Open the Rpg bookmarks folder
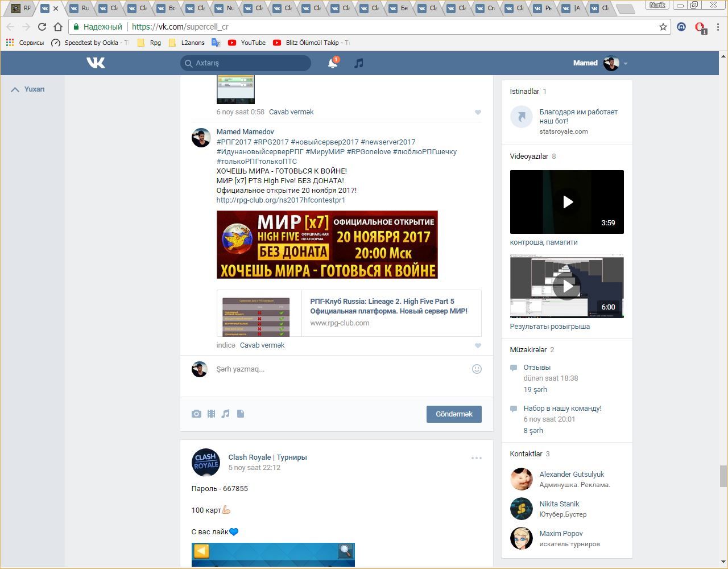Screen dimensions: 728x569 [150, 43]
